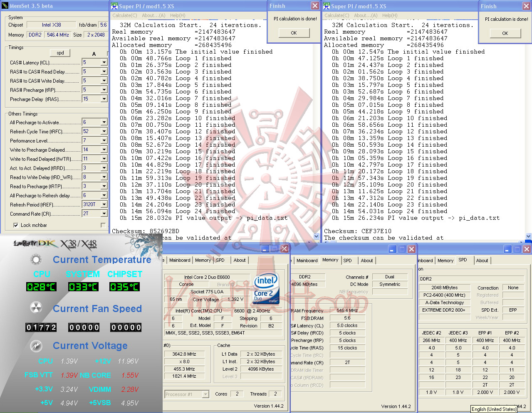
Task: Open the Refresh Period (tREF) dropdown
Action: tap(104, 204)
